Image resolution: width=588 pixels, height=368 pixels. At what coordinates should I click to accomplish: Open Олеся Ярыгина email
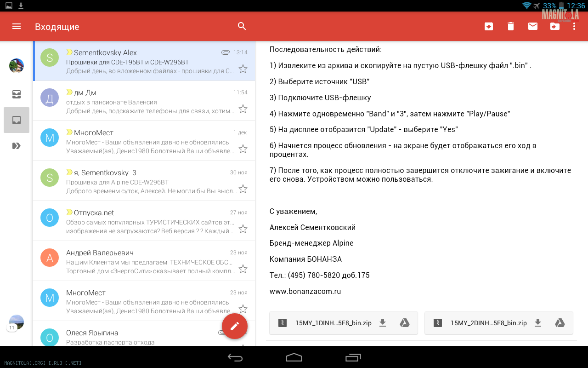click(x=144, y=333)
